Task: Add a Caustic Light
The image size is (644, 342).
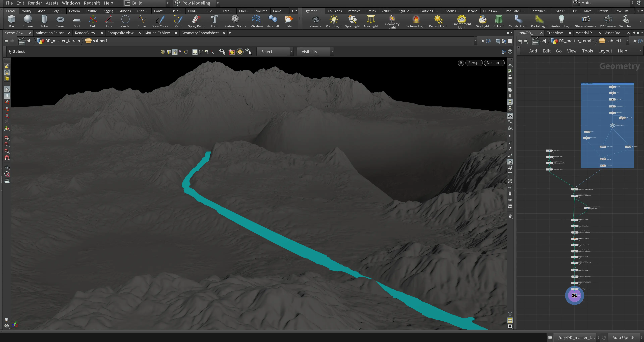Action: pyautogui.click(x=518, y=21)
